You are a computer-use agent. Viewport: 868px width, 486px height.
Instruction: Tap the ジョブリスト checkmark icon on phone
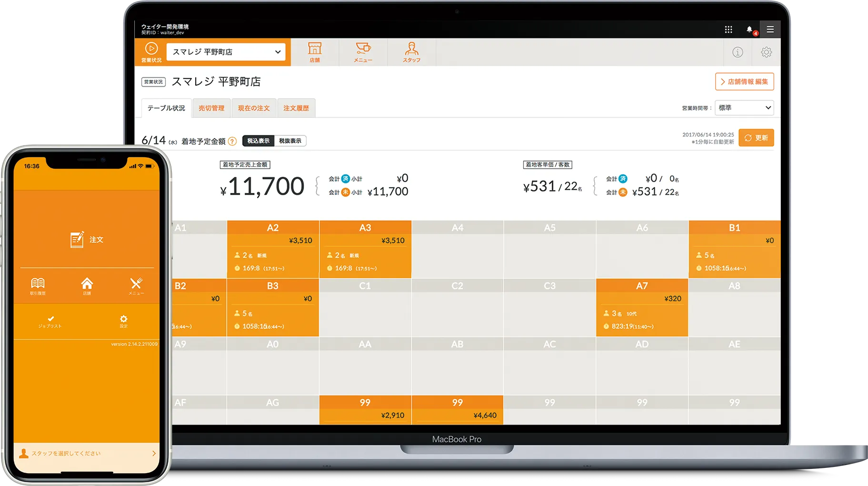[x=50, y=322]
